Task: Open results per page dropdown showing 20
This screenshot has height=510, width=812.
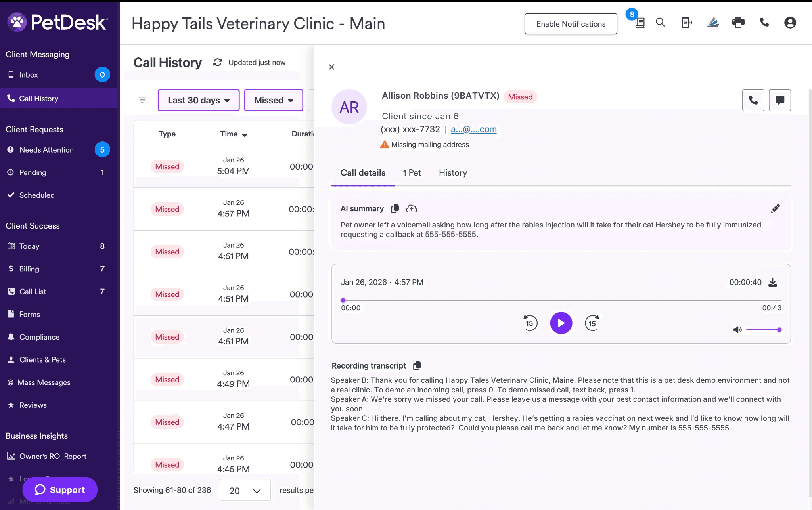Action: click(x=245, y=491)
